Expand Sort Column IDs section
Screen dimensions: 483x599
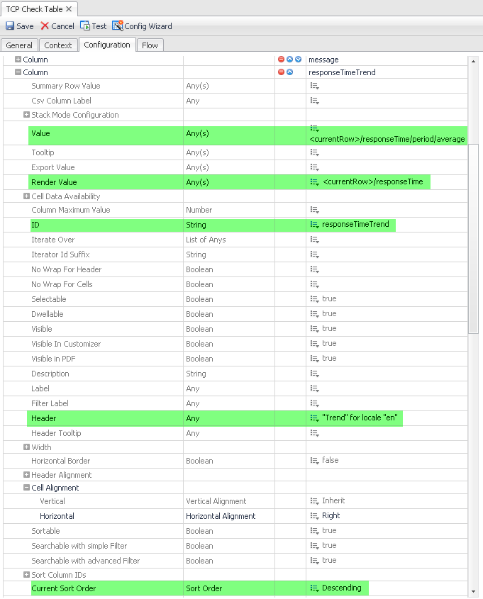(x=26, y=575)
